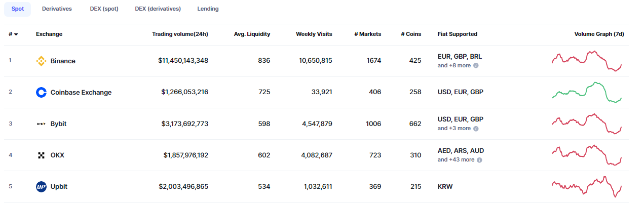Open Coinbase Exchange 7d volume graph
644x204 pixels.
(587, 93)
